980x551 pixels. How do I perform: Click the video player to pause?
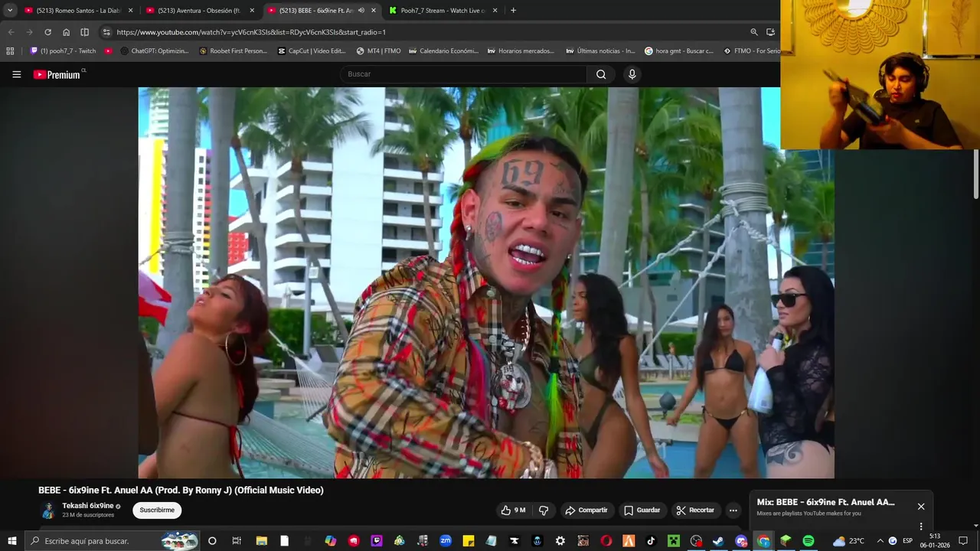click(x=486, y=282)
